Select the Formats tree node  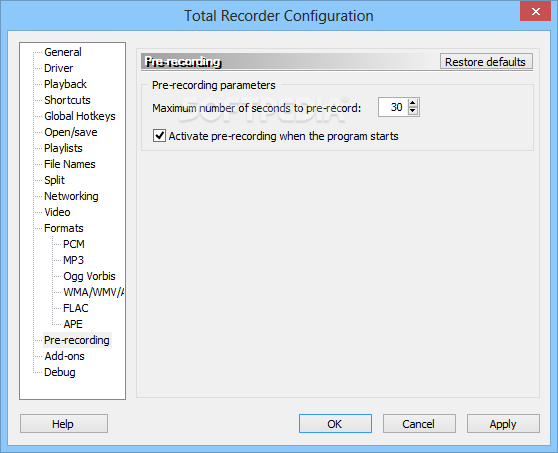[x=63, y=228]
